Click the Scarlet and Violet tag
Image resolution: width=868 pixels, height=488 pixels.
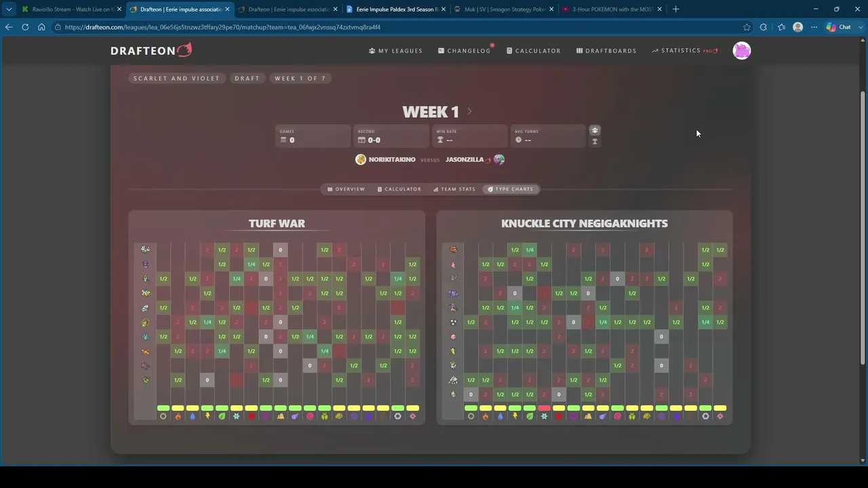point(177,78)
